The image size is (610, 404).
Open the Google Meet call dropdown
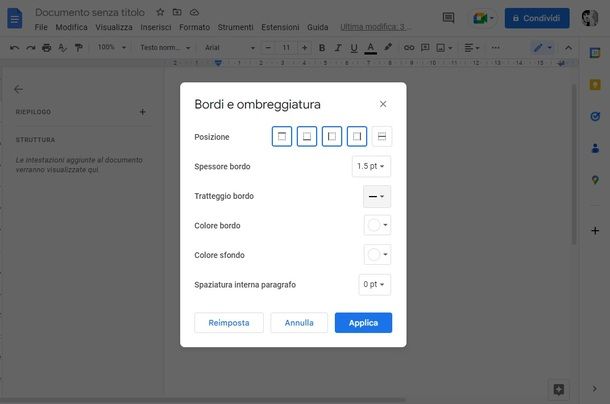pos(483,18)
